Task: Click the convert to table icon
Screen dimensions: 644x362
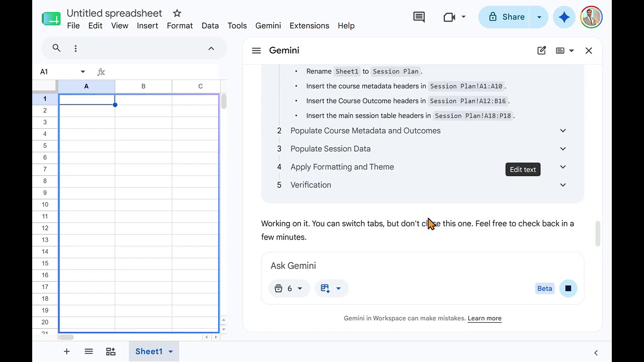Action: pos(111,351)
